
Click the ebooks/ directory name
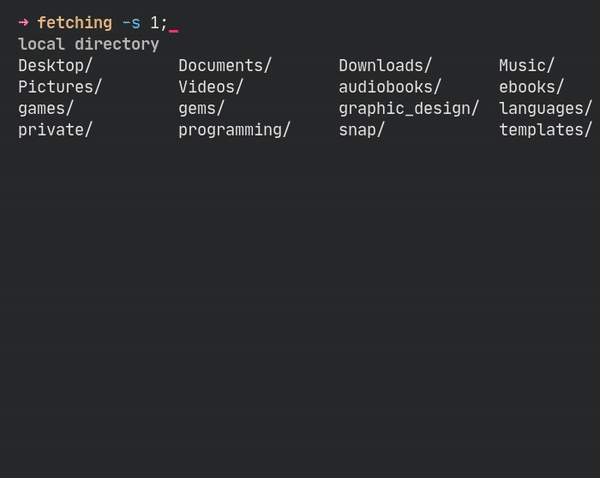(x=532, y=87)
